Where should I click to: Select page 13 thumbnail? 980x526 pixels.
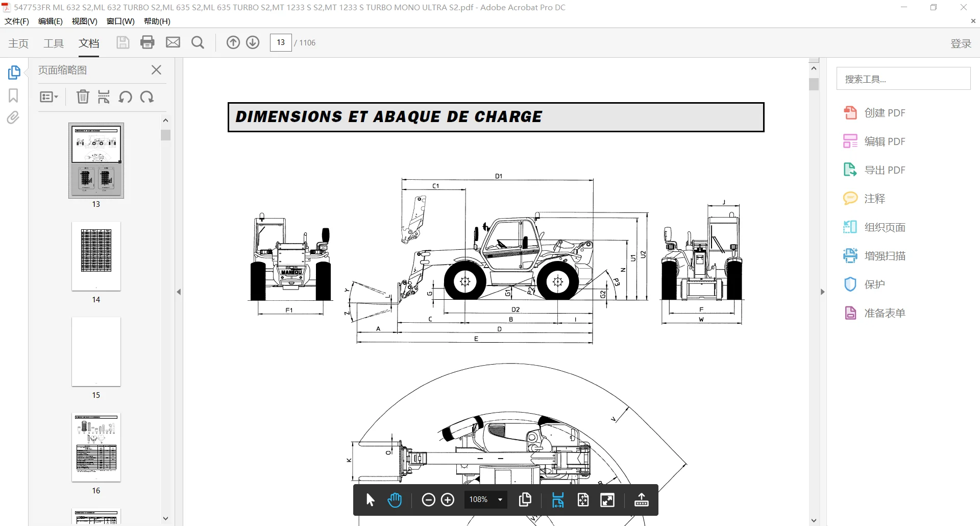96,160
